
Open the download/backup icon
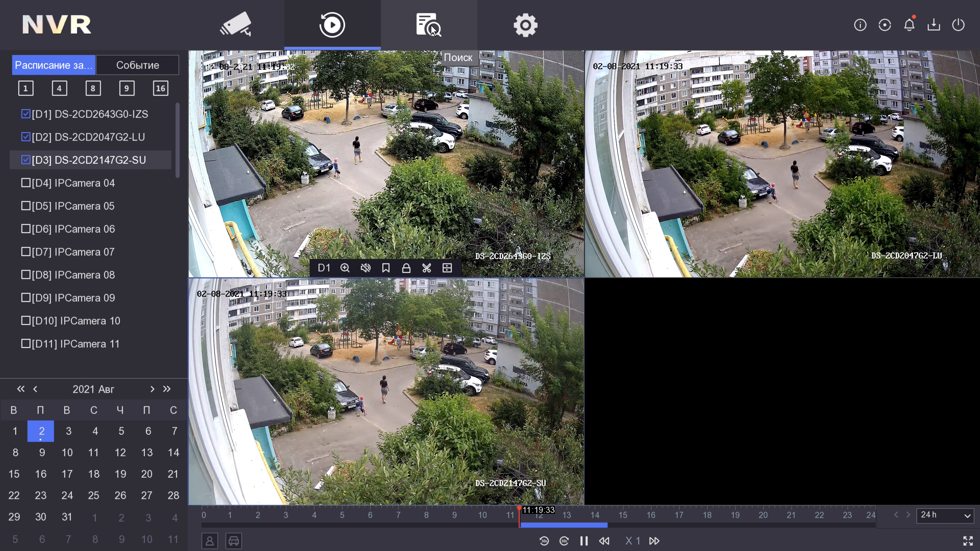934,25
